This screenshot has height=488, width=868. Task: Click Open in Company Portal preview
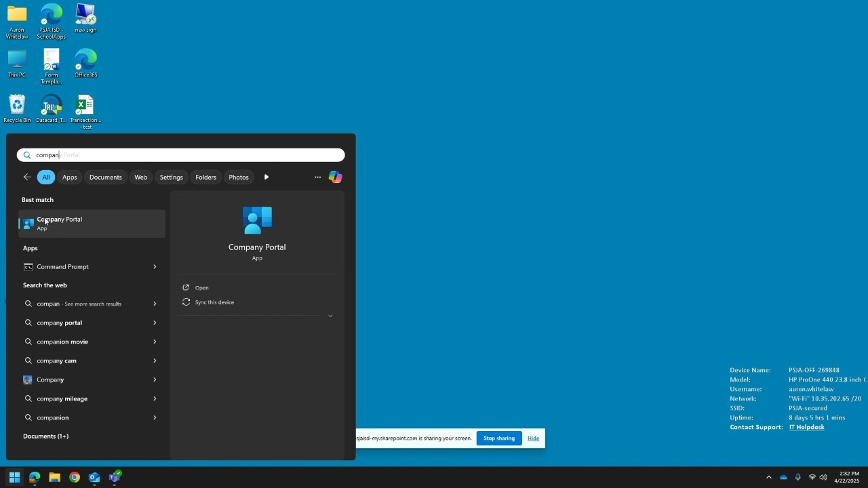coord(202,287)
